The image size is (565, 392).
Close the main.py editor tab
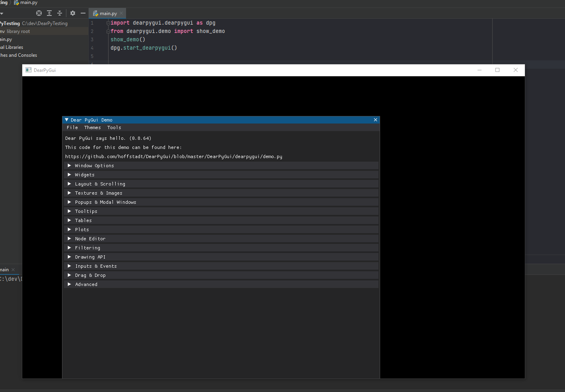point(121,14)
